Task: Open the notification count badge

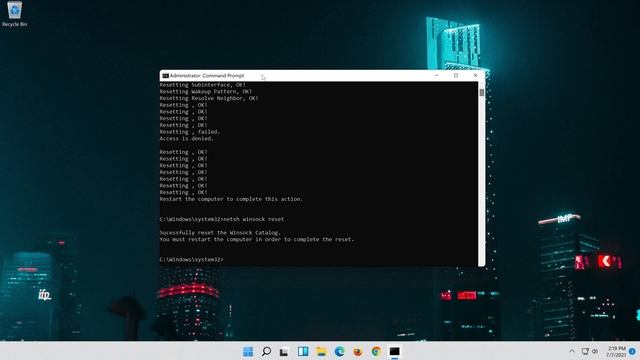Action: coord(632,351)
